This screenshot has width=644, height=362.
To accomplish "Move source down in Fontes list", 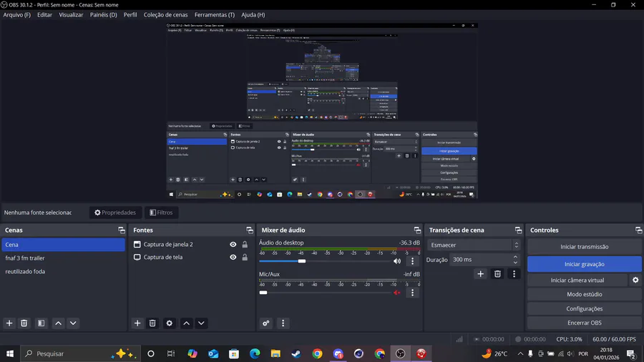I will click(201, 323).
